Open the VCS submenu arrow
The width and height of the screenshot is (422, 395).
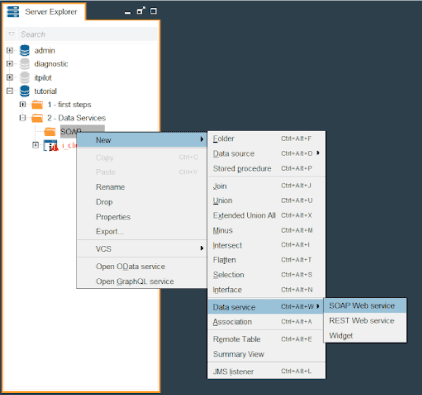click(202, 248)
